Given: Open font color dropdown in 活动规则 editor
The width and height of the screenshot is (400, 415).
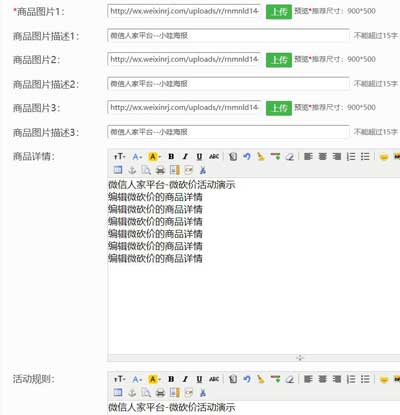Looking at the screenshot, I should 137,379.
